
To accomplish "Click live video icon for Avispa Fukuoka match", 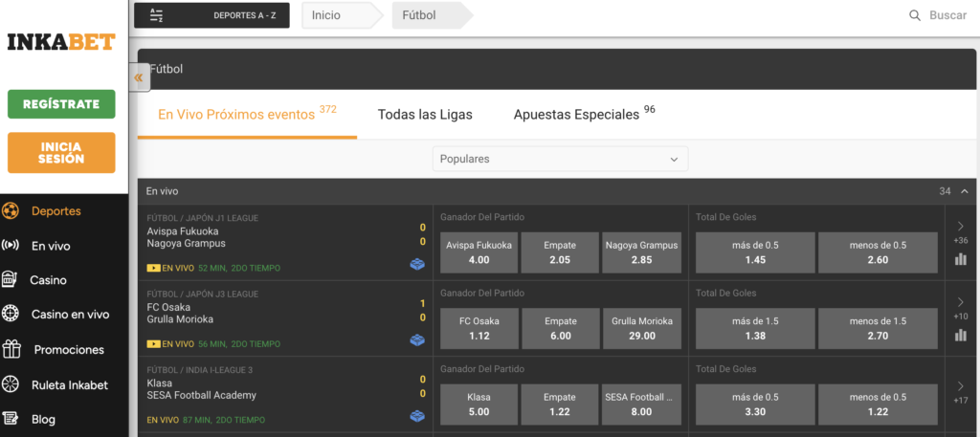I will pyautogui.click(x=153, y=268).
